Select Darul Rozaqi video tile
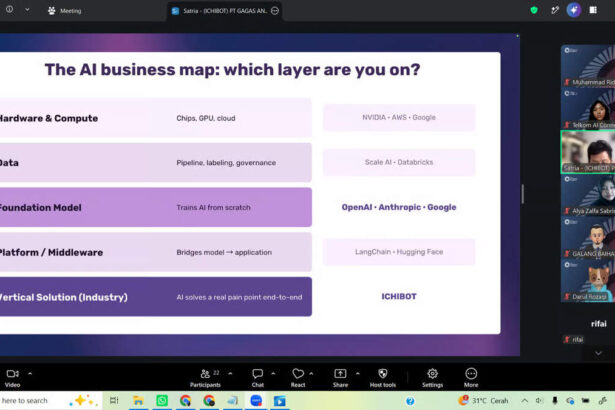The image size is (615, 410). pos(588,281)
